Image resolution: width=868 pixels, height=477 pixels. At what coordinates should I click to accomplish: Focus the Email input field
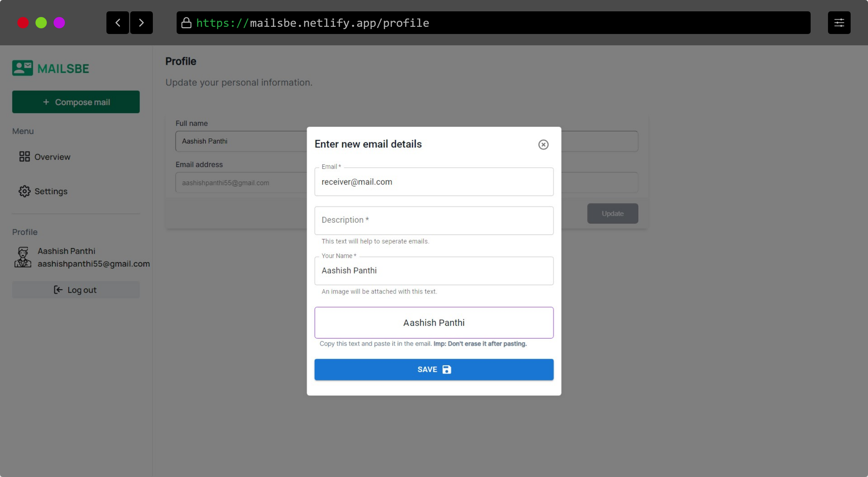click(434, 182)
